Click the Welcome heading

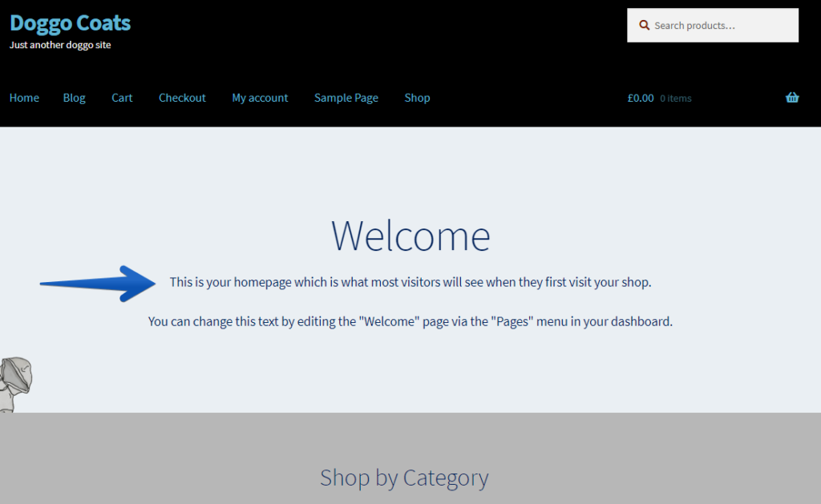point(410,235)
